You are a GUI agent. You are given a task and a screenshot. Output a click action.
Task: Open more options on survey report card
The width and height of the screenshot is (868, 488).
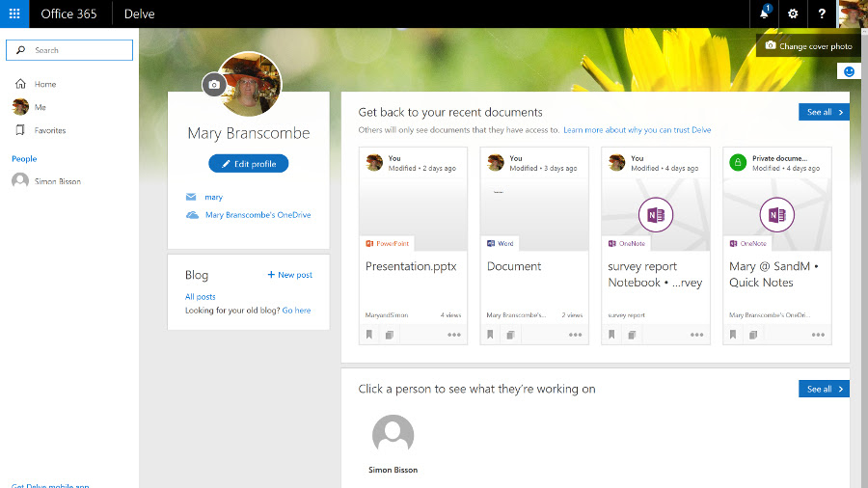pyautogui.click(x=696, y=335)
